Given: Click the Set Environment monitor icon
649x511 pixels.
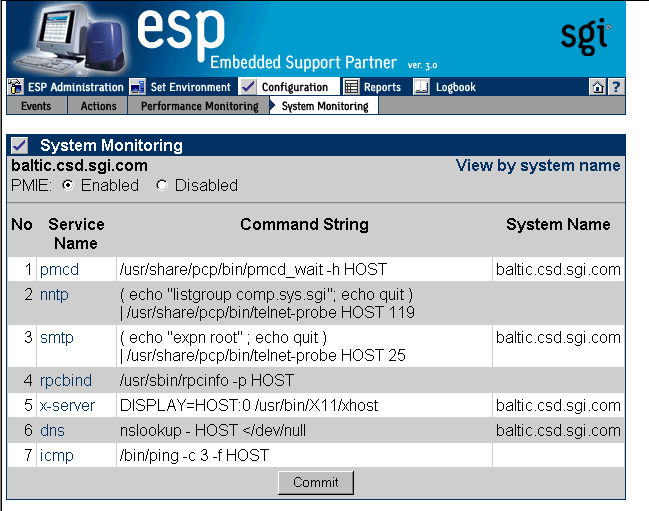Looking at the screenshot, I should 137,87.
